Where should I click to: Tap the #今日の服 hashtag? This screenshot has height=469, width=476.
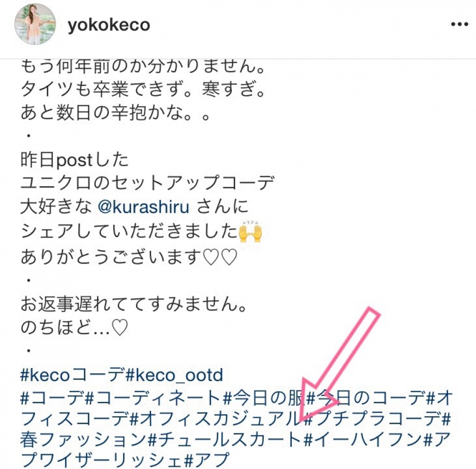pos(263,398)
